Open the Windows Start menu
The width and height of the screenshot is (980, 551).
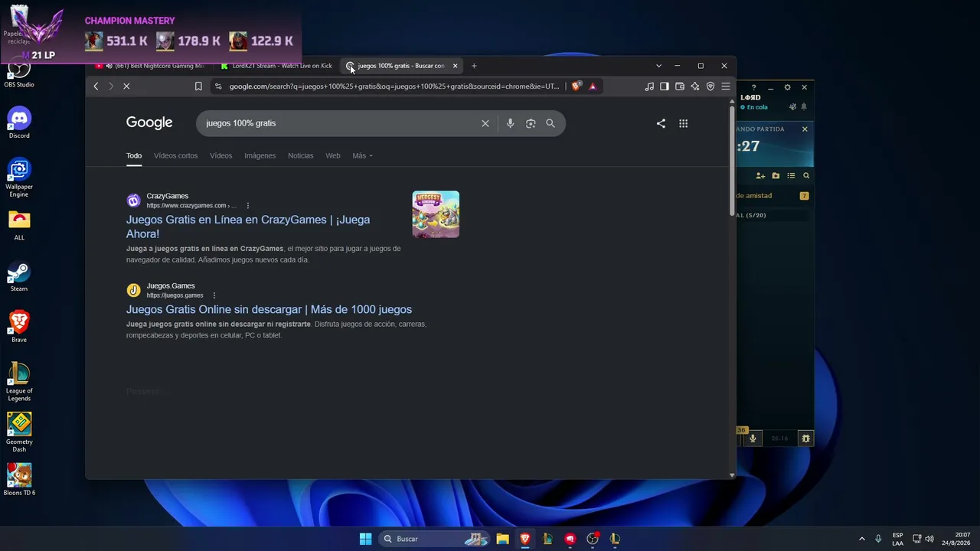pos(366,539)
